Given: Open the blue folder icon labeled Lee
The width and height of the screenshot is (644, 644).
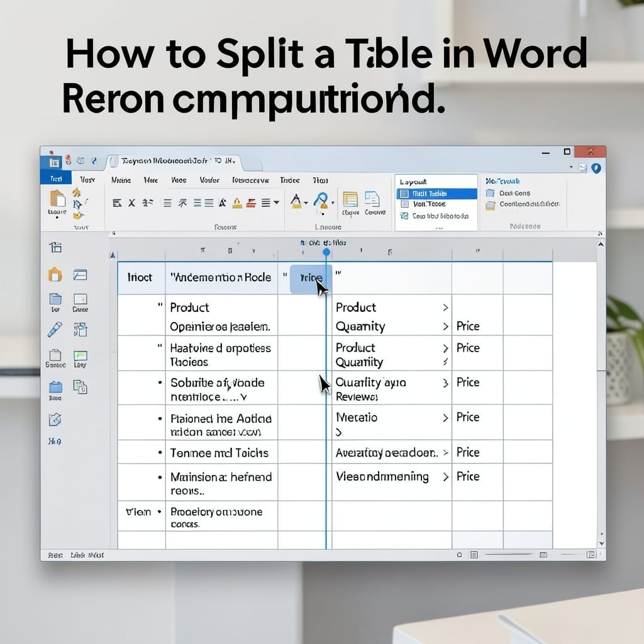Looking at the screenshot, I should (x=55, y=299).
